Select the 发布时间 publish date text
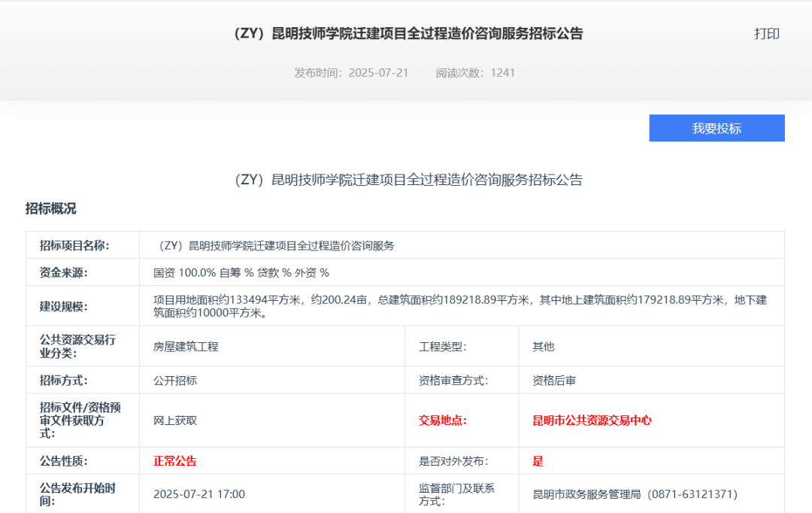This screenshot has width=812, height=513. click(x=345, y=74)
